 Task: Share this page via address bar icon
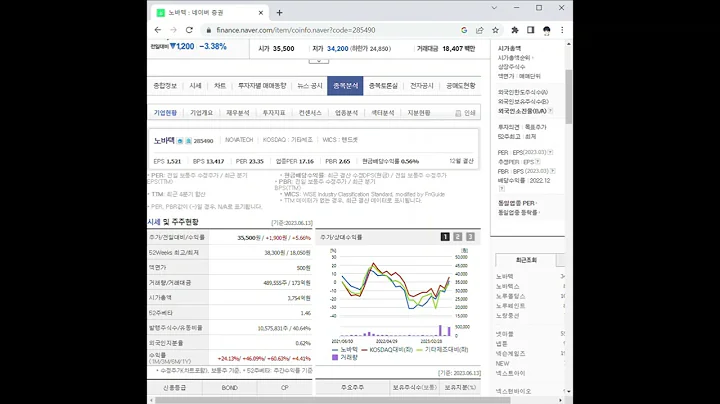tap(479, 30)
